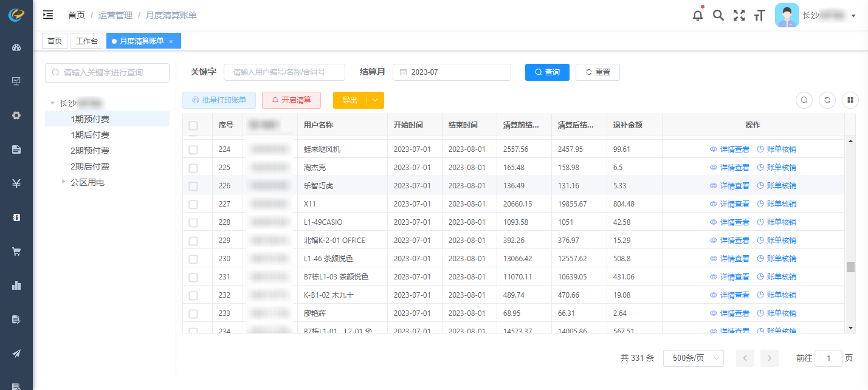Collapse the sidebar with the menu fold icon
The image size is (868, 390).
[48, 15]
